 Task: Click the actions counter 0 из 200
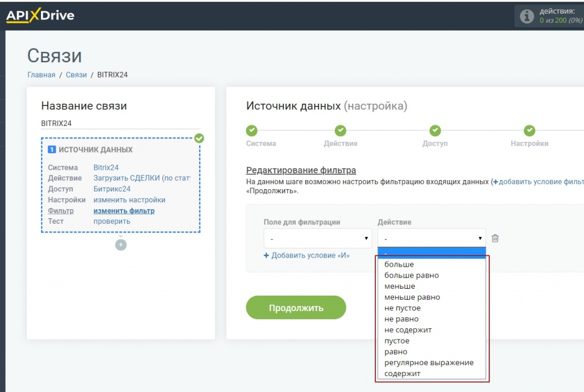point(561,21)
